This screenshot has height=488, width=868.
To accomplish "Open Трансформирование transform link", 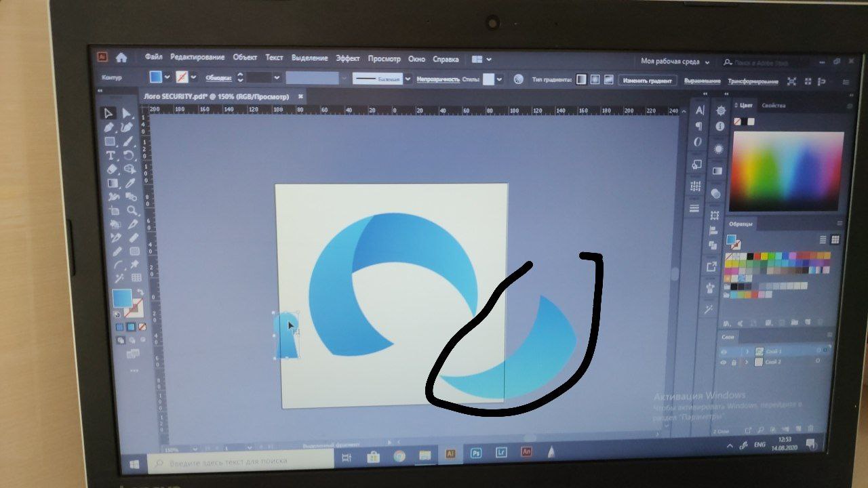I will click(x=753, y=81).
